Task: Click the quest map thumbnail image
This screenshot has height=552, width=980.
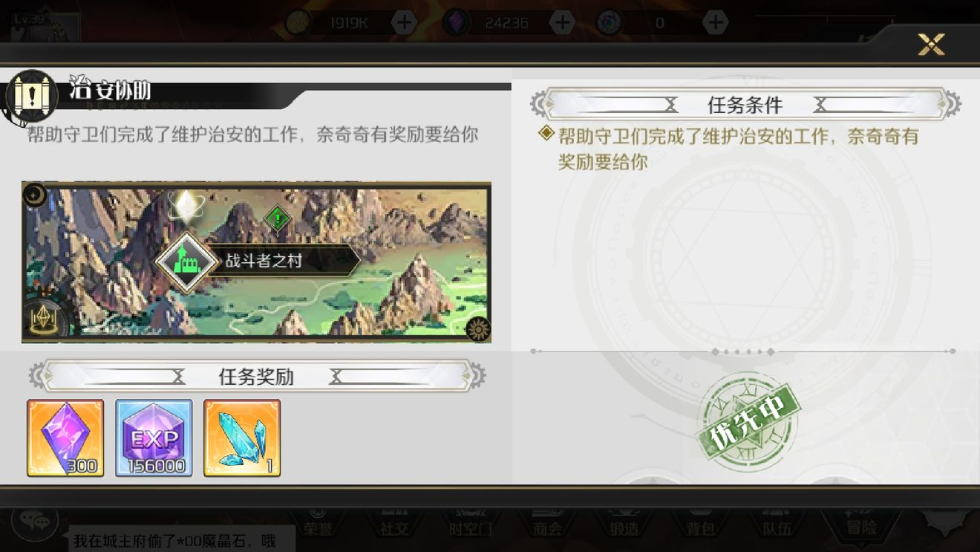Action: click(x=256, y=262)
